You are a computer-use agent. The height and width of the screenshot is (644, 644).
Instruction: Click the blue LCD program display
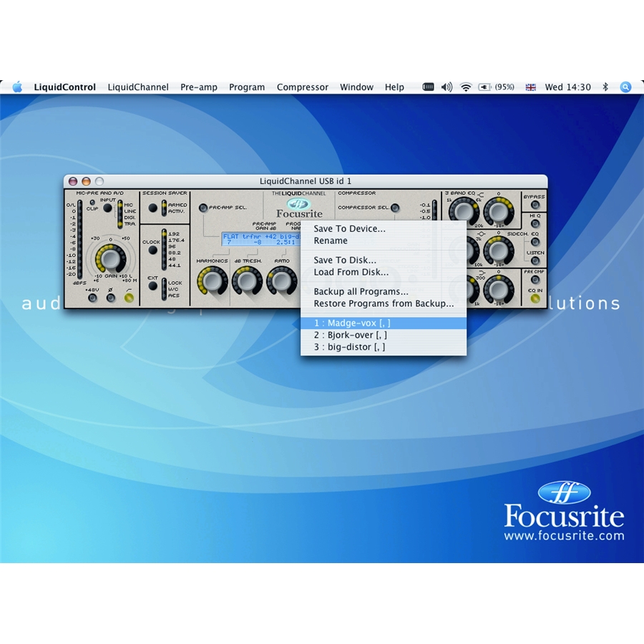[261, 240]
